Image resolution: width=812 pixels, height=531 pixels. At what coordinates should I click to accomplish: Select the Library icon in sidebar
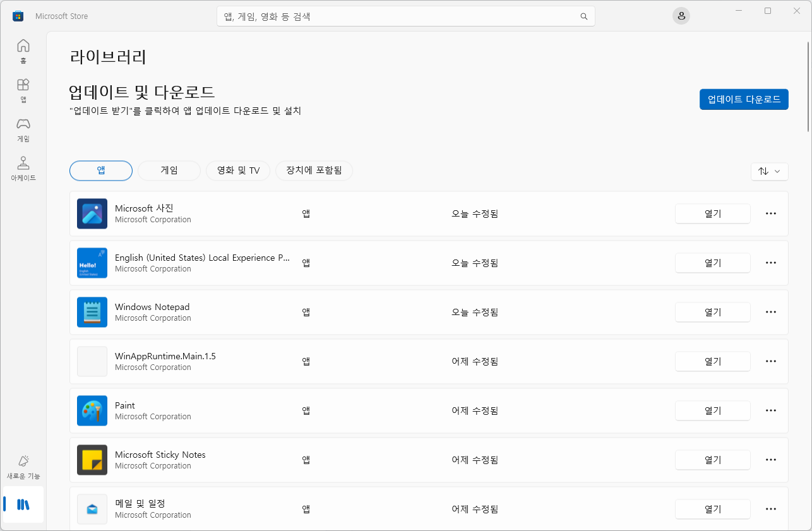point(23,504)
